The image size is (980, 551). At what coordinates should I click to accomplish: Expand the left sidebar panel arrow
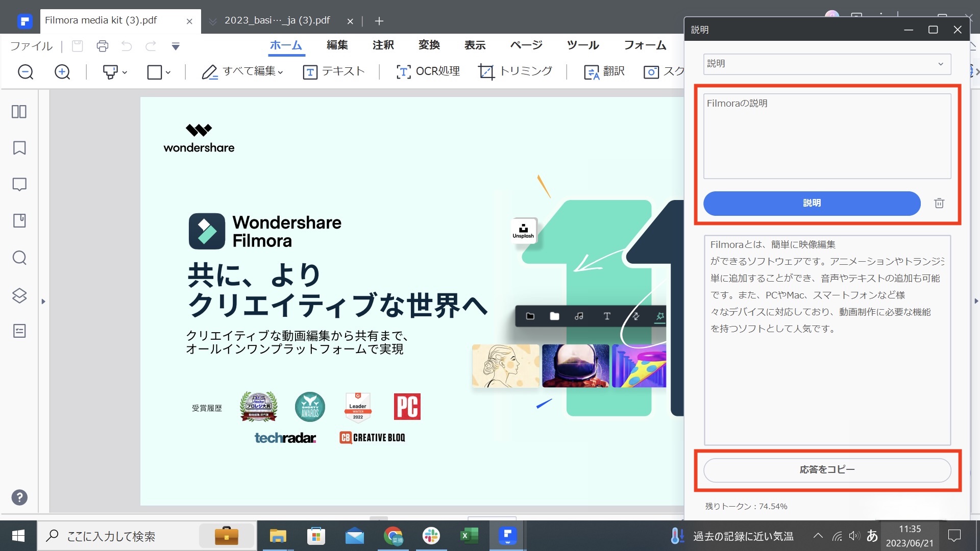click(43, 302)
